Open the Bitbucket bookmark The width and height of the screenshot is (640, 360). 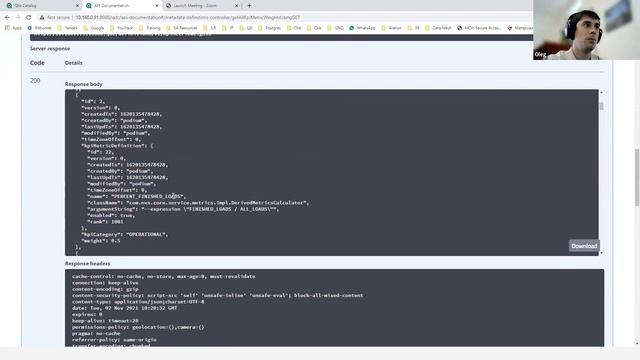(x=40, y=28)
